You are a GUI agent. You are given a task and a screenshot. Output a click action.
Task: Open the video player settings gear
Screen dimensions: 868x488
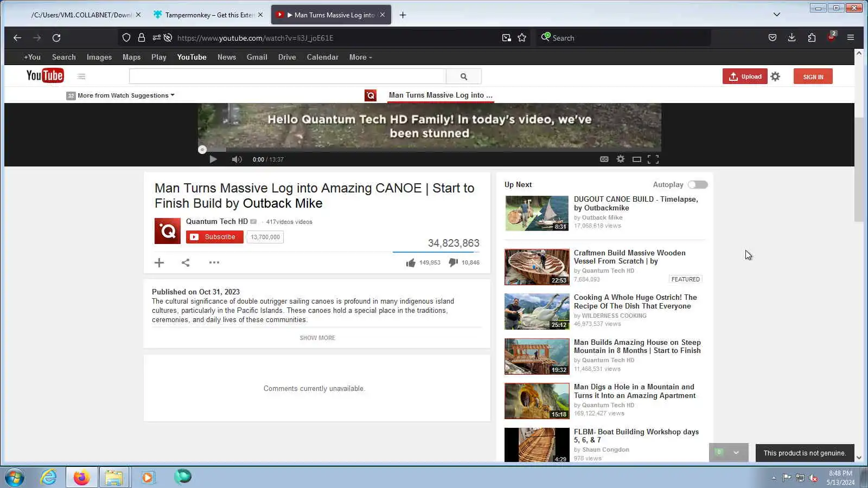(x=621, y=159)
